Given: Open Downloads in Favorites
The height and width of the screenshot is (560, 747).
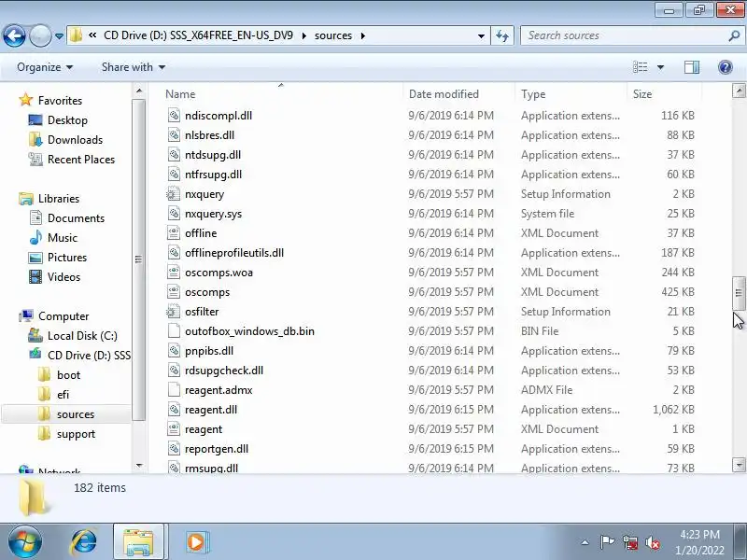Looking at the screenshot, I should (x=75, y=139).
